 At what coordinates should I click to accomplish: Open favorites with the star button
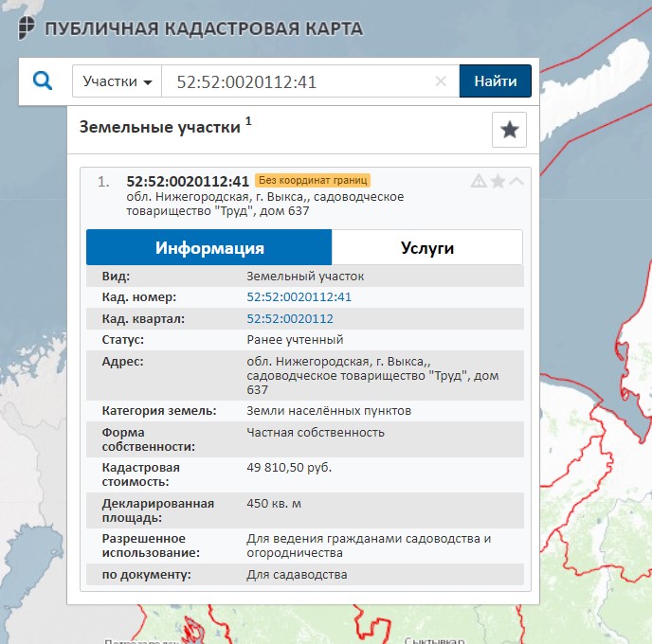tap(509, 131)
